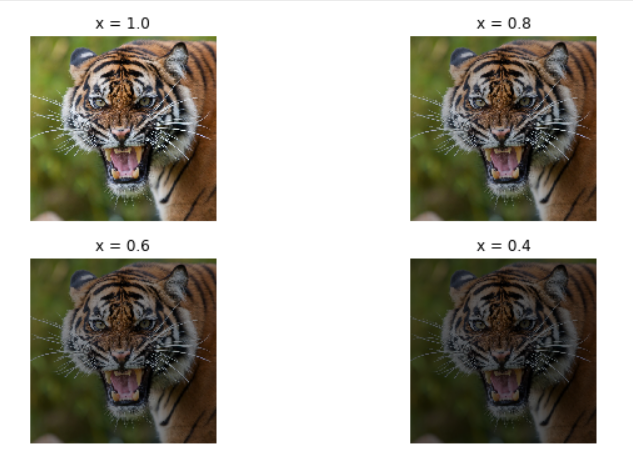
Task: Select the tiger image titled x = 1.0
Action: (x=123, y=128)
